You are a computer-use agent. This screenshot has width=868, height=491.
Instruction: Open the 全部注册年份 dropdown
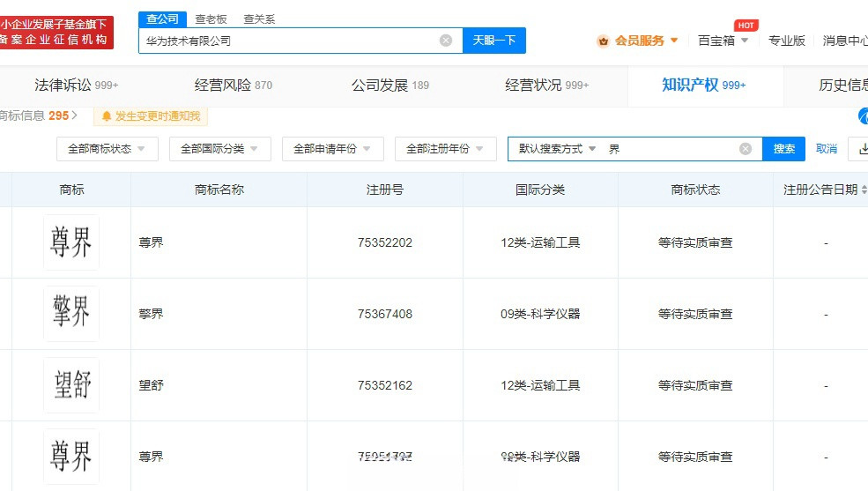click(446, 149)
